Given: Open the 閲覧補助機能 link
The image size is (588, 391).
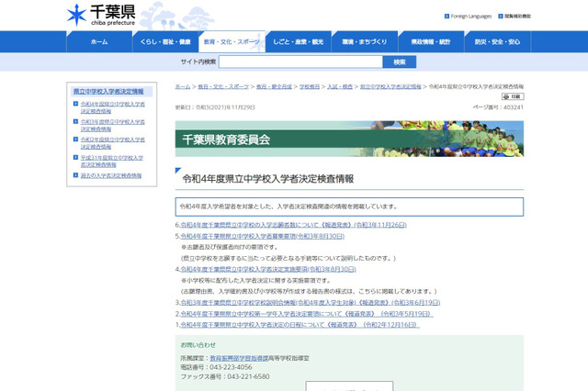Looking at the screenshot, I should [517, 17].
